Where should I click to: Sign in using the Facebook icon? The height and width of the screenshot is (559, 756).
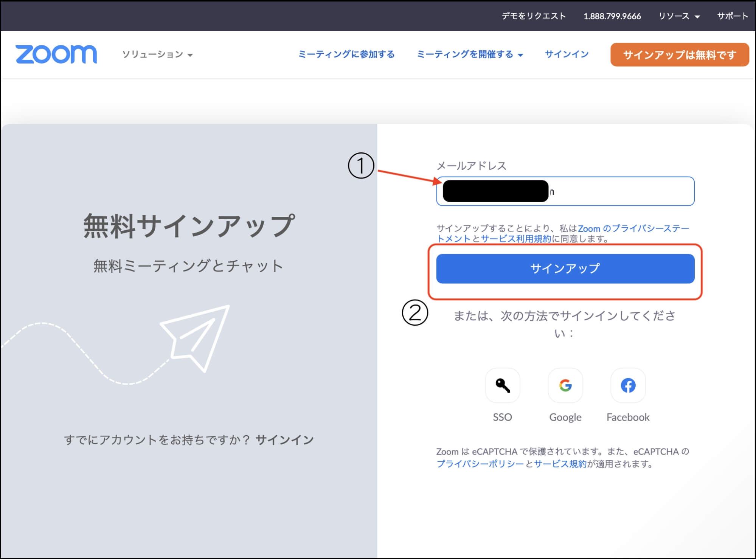tap(627, 385)
